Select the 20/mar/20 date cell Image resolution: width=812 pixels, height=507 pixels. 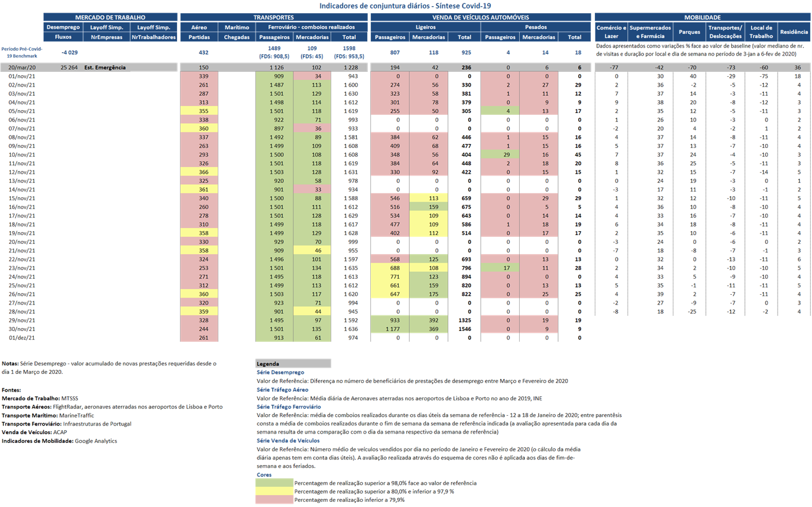pyautogui.click(x=22, y=68)
